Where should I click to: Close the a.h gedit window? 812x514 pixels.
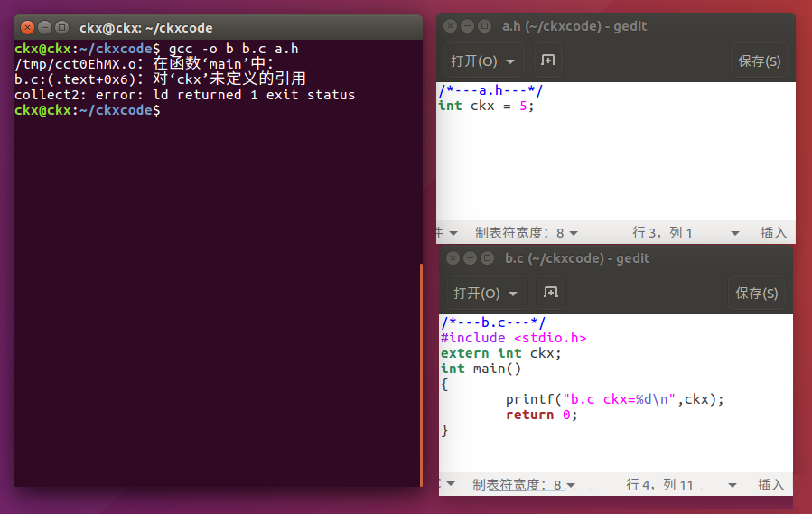pos(451,26)
